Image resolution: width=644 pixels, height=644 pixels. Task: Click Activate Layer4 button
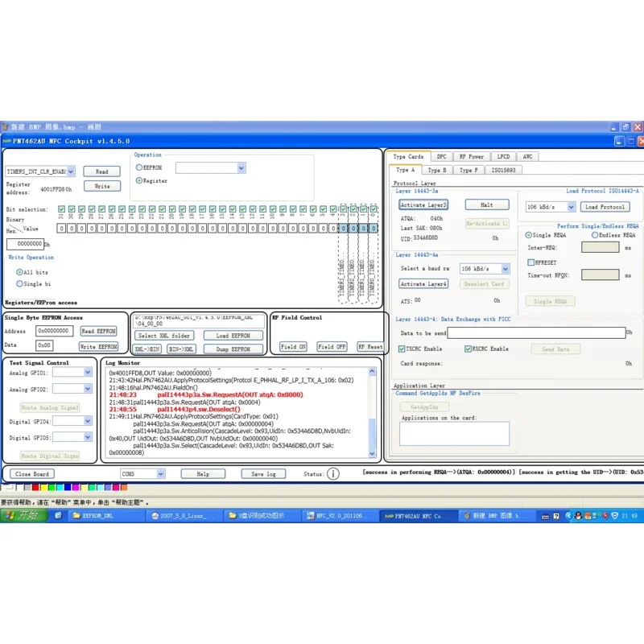423,284
